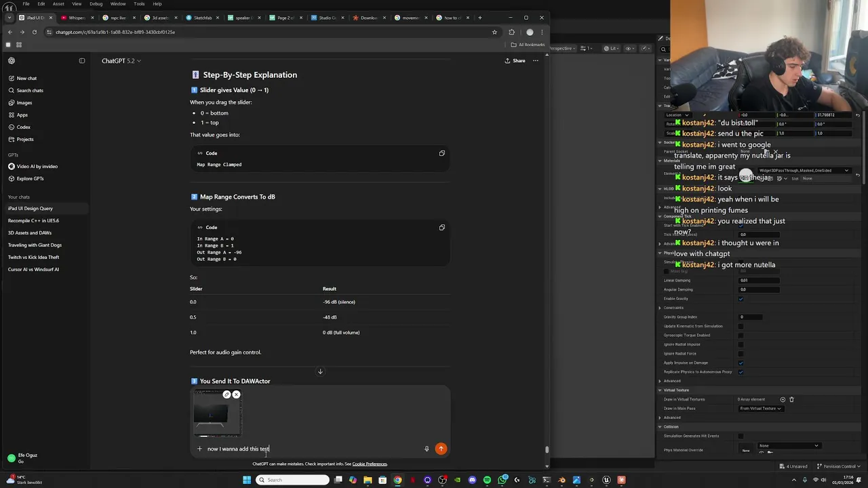Image resolution: width=868 pixels, height=488 pixels.
Task: Switch to the Whisper browser tab
Action: (77, 18)
